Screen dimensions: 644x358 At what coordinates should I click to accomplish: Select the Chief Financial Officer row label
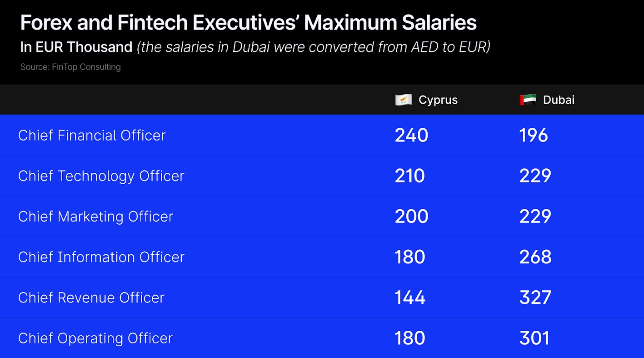pyautogui.click(x=92, y=136)
